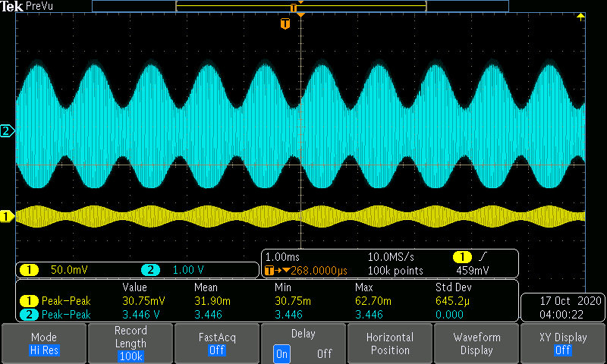Click the channel 2 badge in Peak-Peak row
Screen dimensions: 607x364
29,315
